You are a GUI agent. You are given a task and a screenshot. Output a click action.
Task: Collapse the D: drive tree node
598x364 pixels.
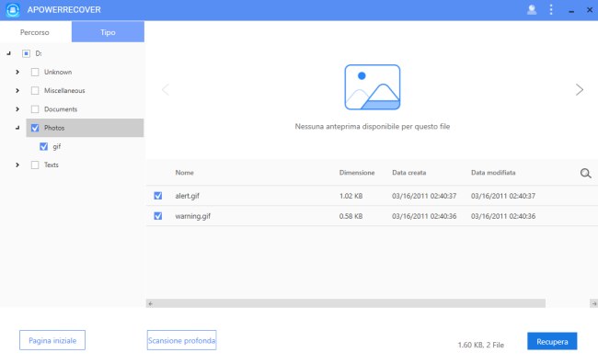tap(8, 53)
